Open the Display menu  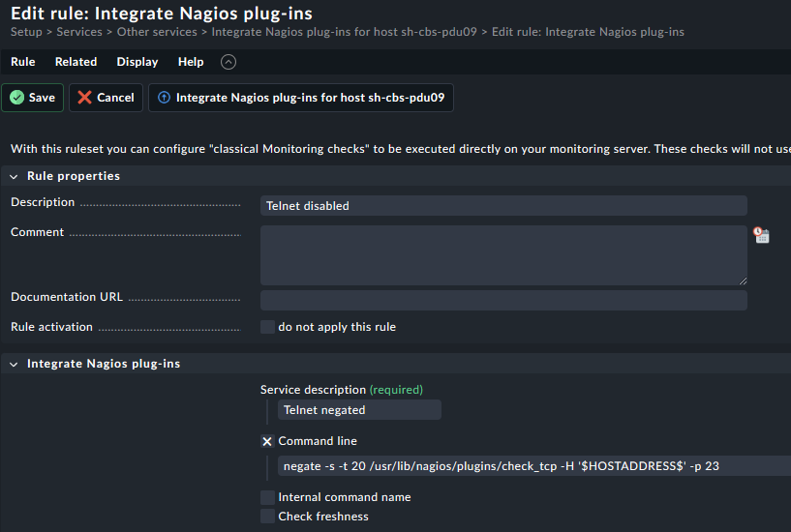tap(137, 62)
